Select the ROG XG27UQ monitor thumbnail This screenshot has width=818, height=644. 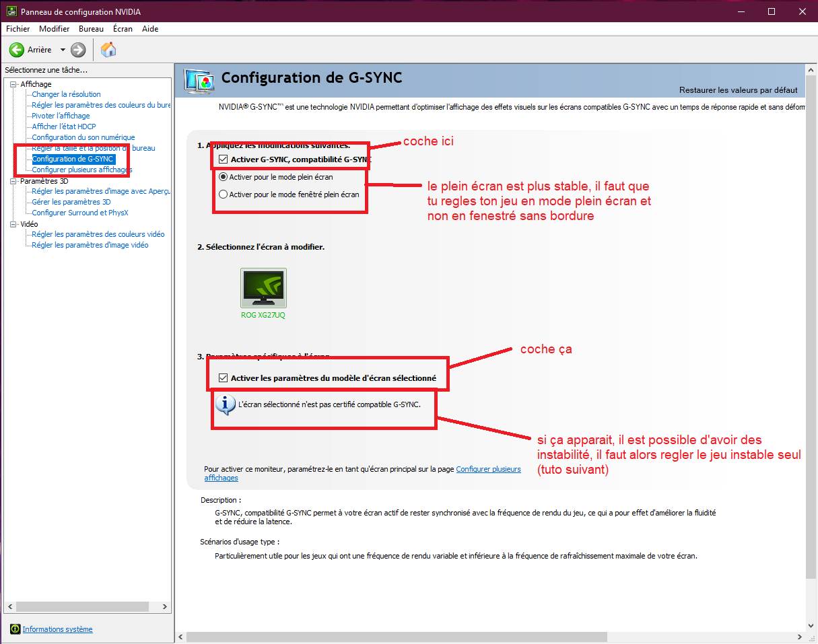click(263, 289)
